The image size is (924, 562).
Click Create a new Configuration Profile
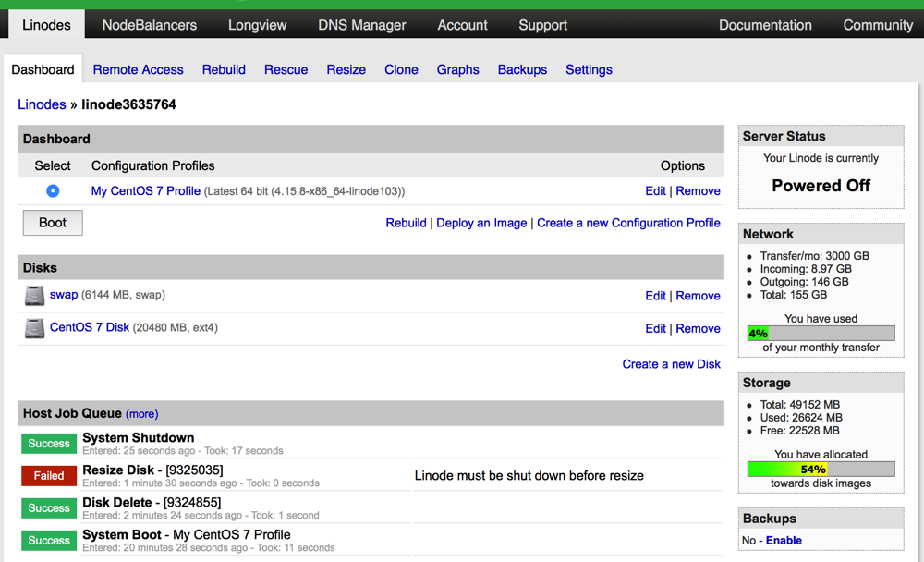(x=628, y=223)
